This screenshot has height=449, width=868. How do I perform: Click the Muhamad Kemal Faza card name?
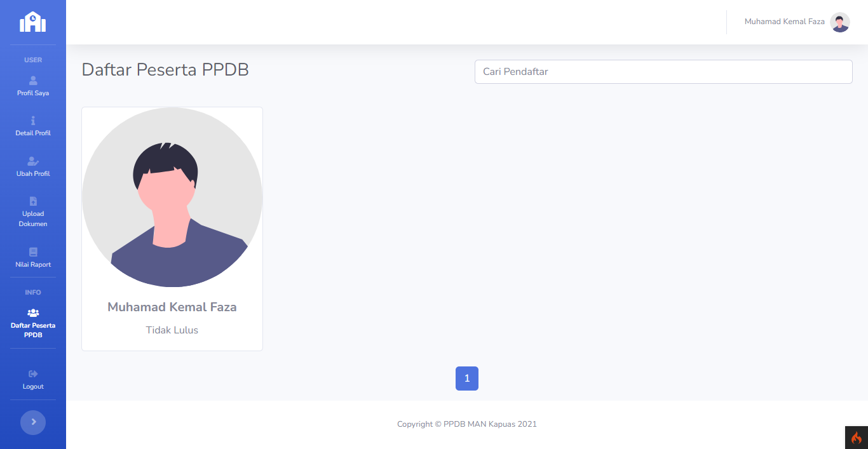click(172, 307)
